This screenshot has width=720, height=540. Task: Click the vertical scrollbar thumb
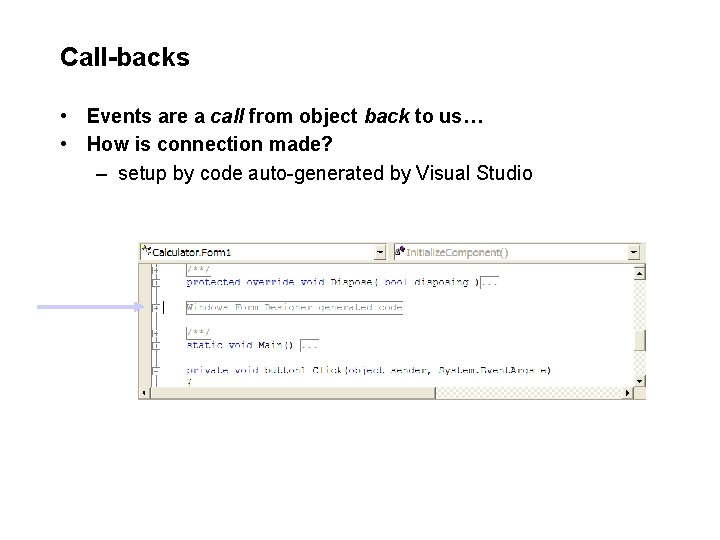(639, 340)
